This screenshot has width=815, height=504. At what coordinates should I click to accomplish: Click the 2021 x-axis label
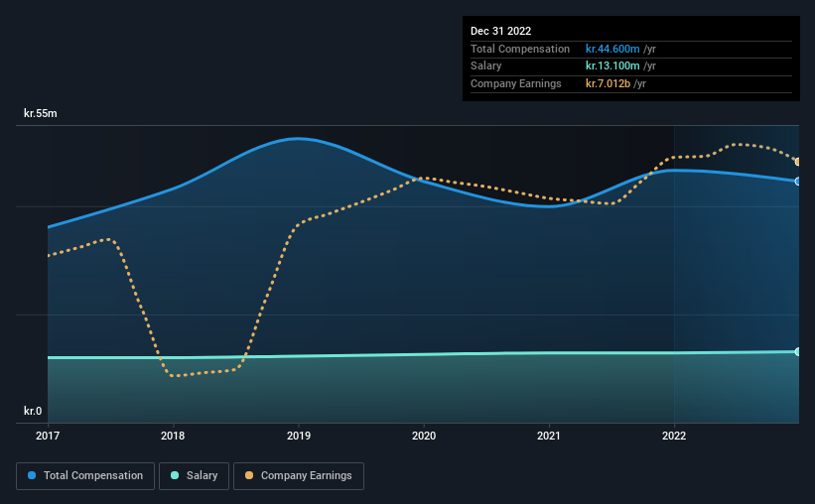point(549,436)
